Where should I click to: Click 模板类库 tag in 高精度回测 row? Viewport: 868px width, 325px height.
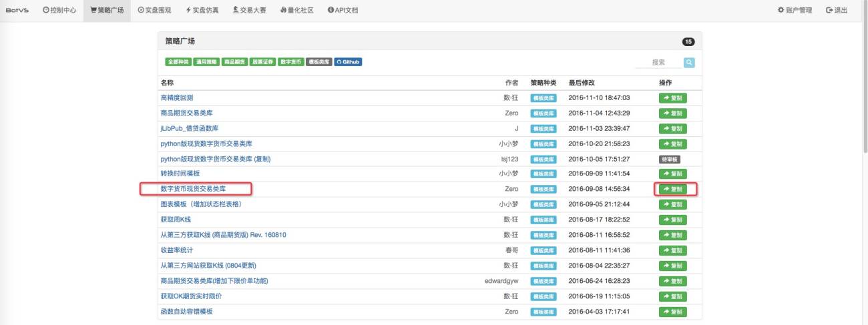(x=544, y=98)
